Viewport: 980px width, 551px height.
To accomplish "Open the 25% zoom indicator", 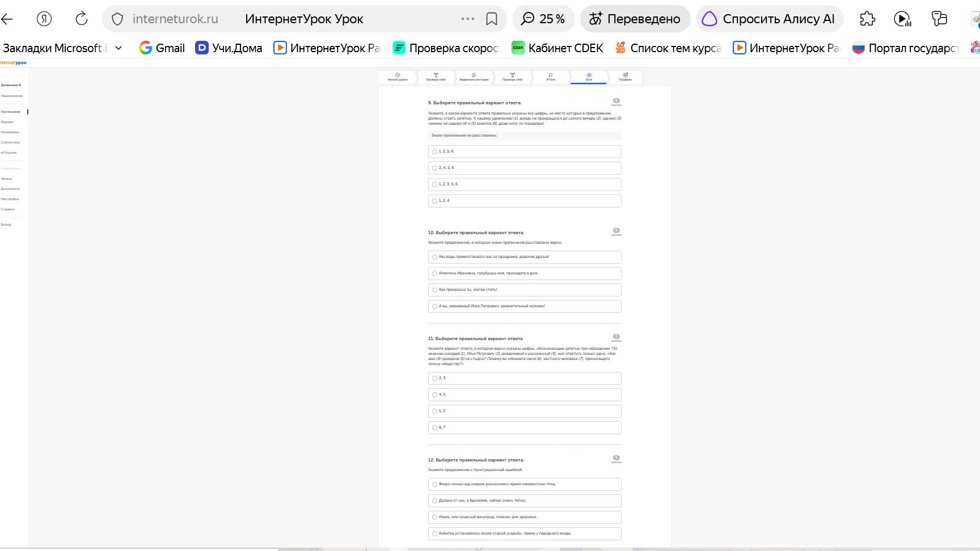I will pos(543,19).
